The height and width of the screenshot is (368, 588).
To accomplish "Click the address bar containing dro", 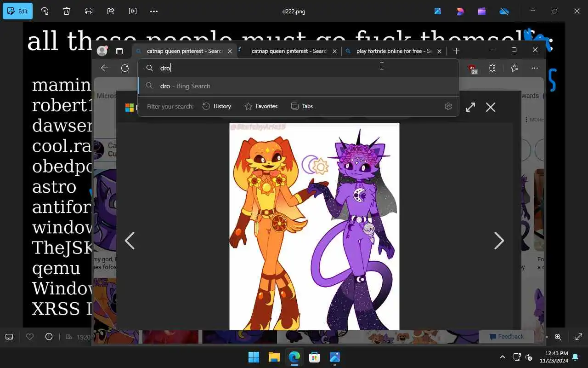I will tap(298, 68).
